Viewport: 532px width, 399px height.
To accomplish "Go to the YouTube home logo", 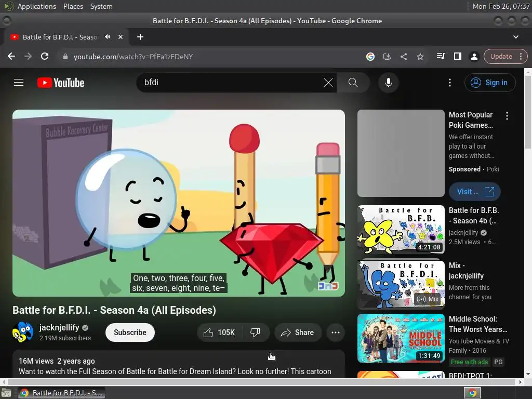I will click(61, 83).
